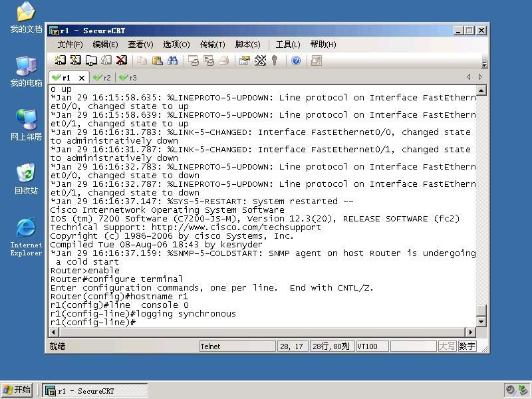This screenshot has height=399, width=532.
Task: Open the 帮助(H) menu
Action: point(323,45)
